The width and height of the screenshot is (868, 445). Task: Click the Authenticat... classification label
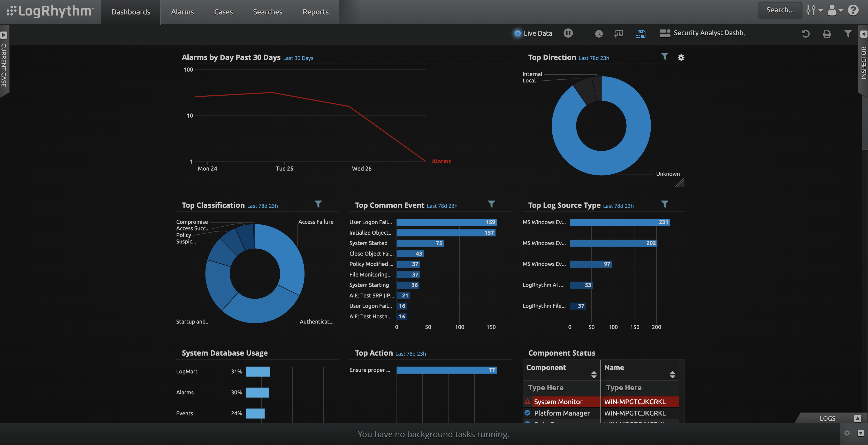[316, 322]
